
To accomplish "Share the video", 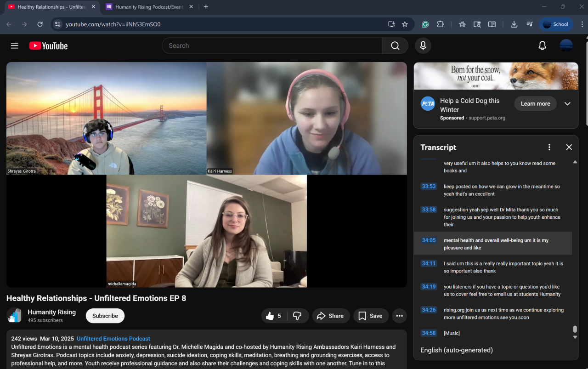I will [331, 316].
